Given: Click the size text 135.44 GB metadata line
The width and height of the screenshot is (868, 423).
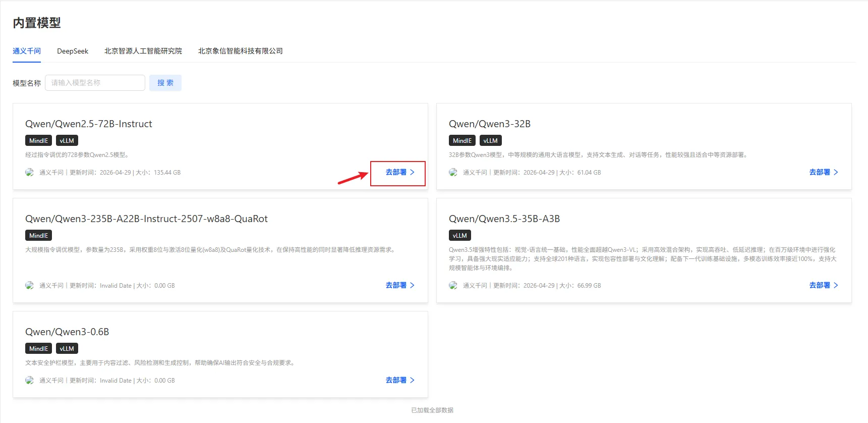Looking at the screenshot, I should [x=110, y=173].
